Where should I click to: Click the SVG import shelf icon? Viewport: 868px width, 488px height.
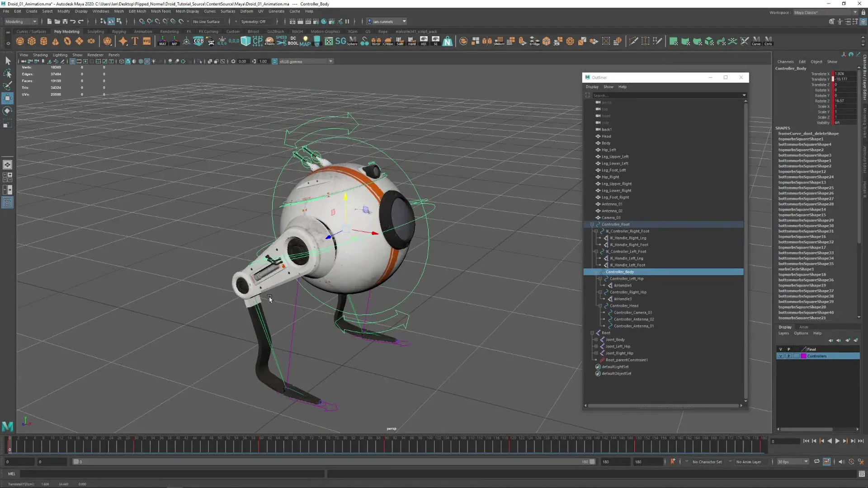[x=147, y=41]
